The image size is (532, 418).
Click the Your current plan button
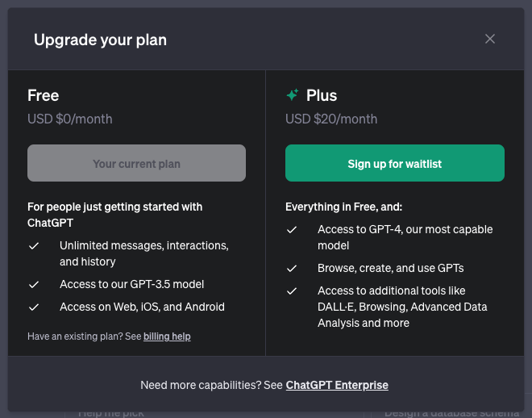point(136,164)
